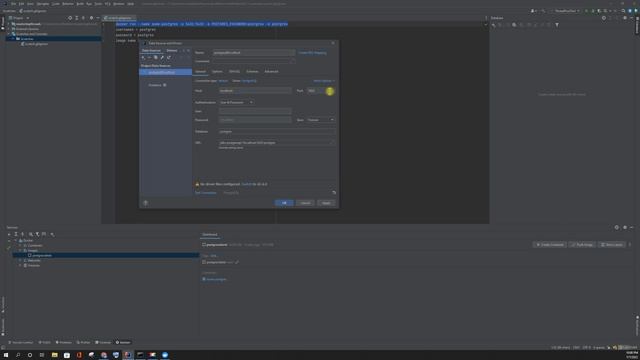
Task: Open the Project panel gear settings
Action: tap(91, 18)
